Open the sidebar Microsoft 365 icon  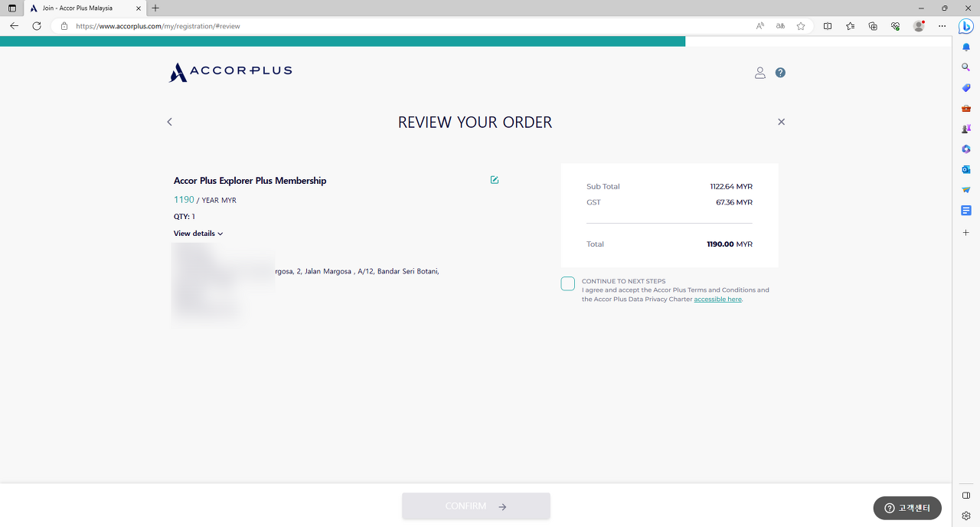click(966, 149)
